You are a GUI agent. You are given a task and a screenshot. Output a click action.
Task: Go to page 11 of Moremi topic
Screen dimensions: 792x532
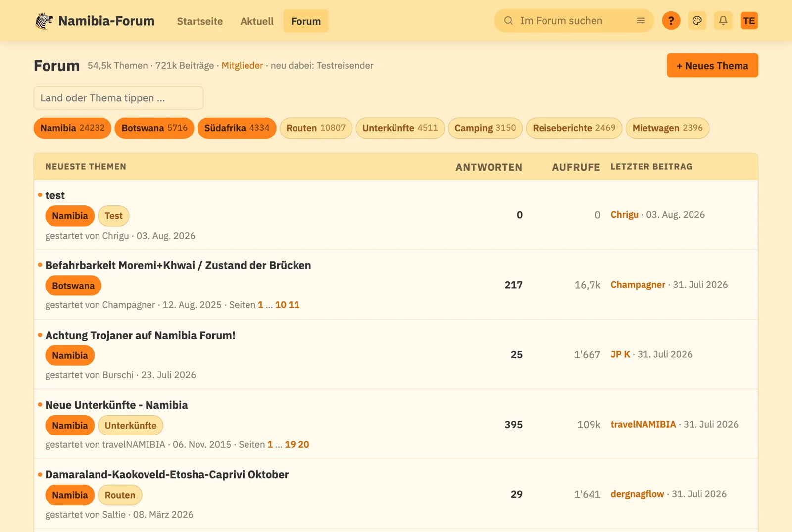point(294,305)
